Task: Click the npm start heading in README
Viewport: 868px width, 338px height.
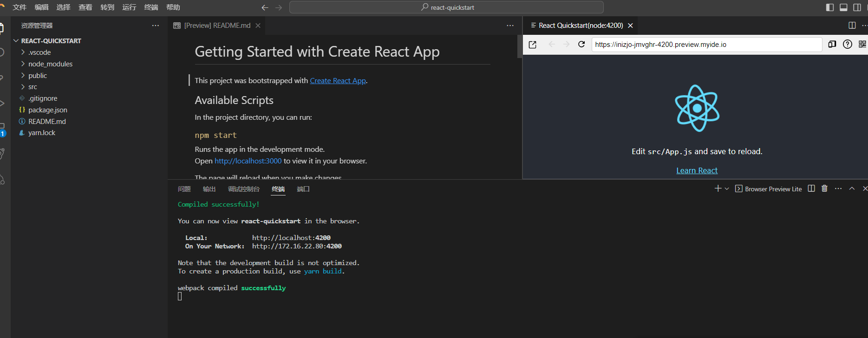Action: pyautogui.click(x=216, y=136)
